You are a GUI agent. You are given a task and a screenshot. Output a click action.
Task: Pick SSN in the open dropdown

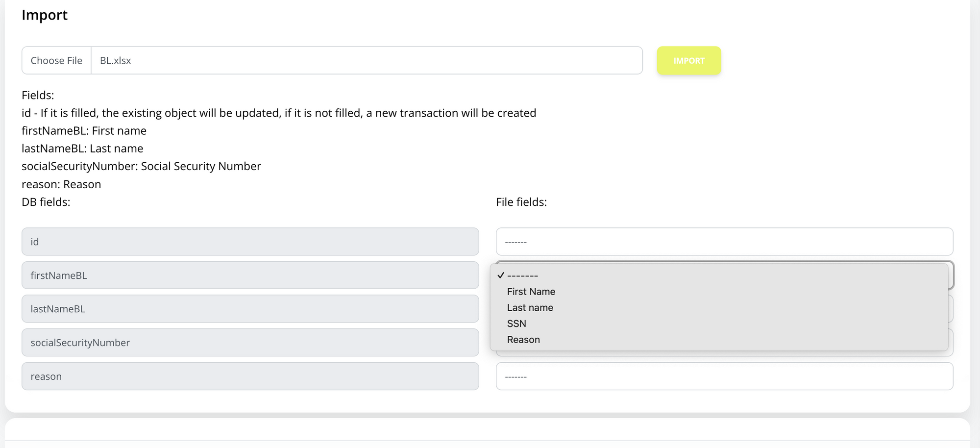tap(516, 324)
